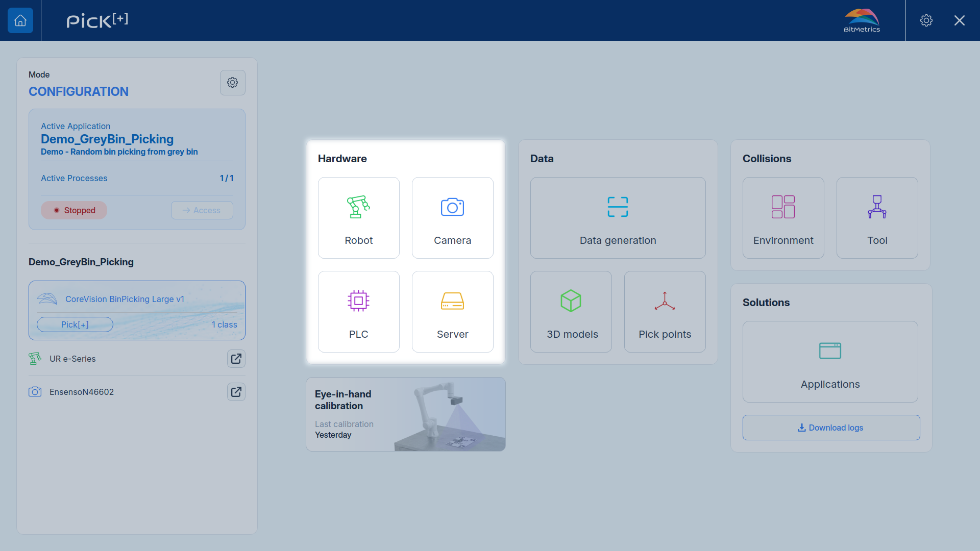The height and width of the screenshot is (551, 980).
Task: Open Eye-in-hand calibration card
Action: point(406,414)
